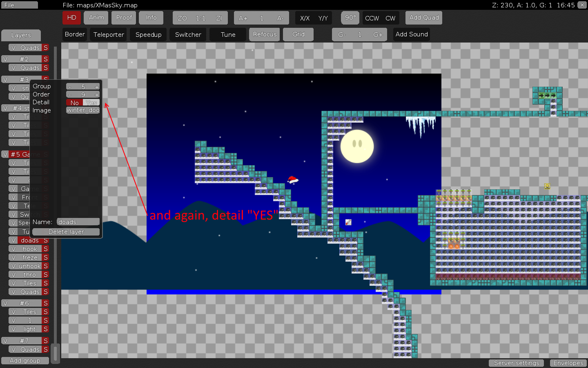The image size is (588, 368).
Task: Set Detail to Yes in layer properties
Action: 91,102
